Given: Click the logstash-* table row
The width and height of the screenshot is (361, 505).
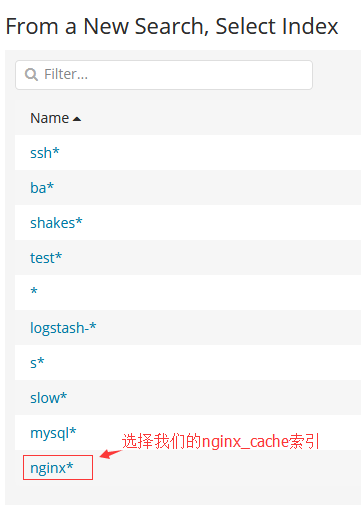Looking at the screenshot, I should point(188,328).
